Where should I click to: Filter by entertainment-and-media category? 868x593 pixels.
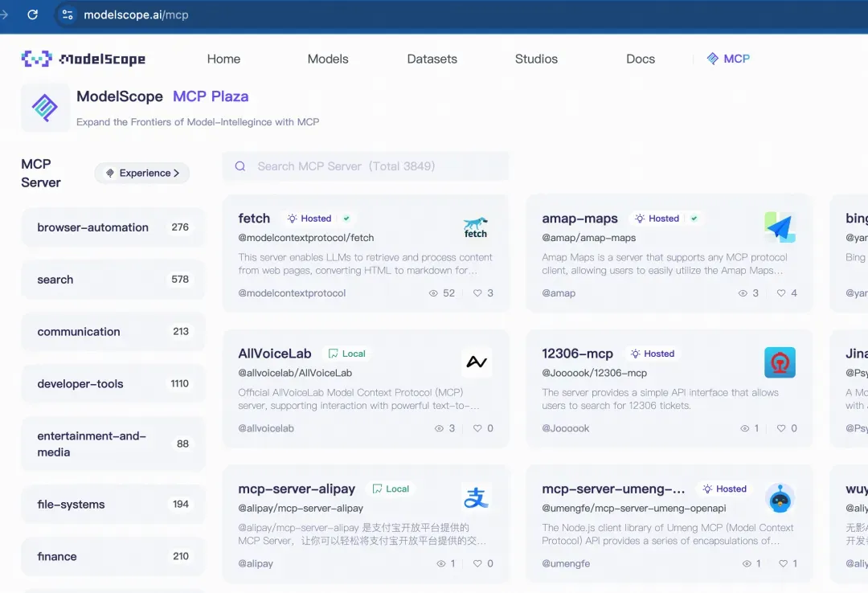pyautogui.click(x=113, y=444)
